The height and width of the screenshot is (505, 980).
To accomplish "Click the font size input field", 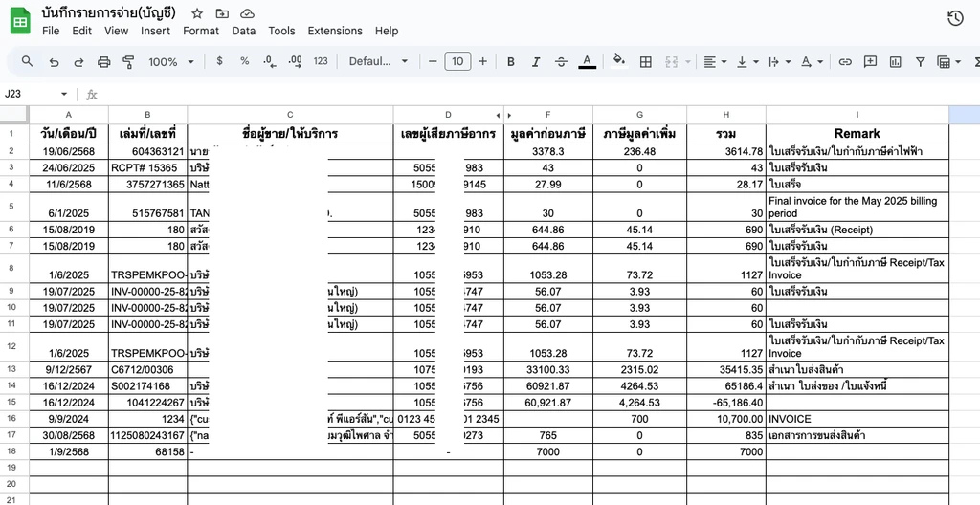I will (457, 61).
